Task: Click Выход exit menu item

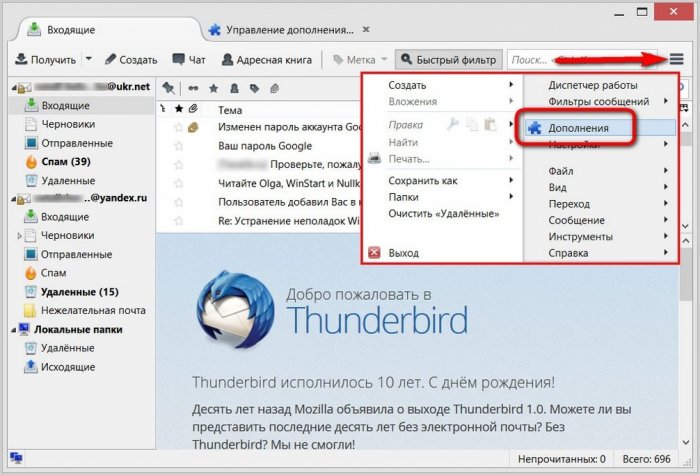Action: [404, 253]
